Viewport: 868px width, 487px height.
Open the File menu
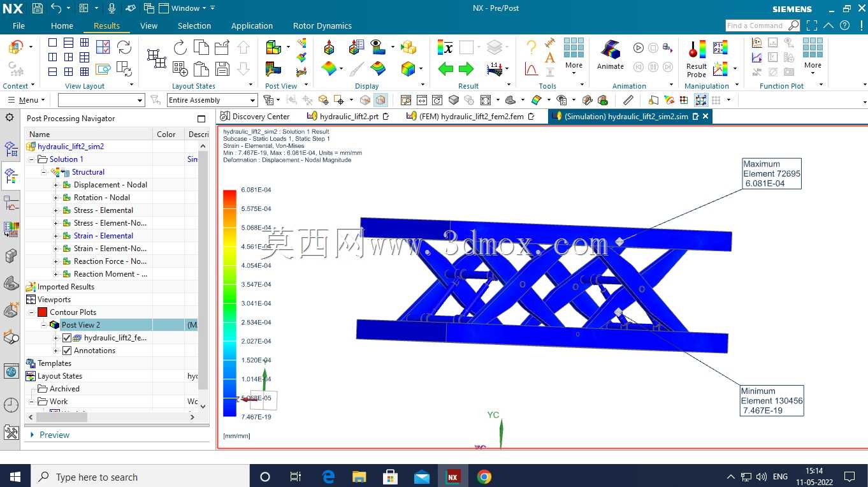pyautogui.click(x=18, y=25)
